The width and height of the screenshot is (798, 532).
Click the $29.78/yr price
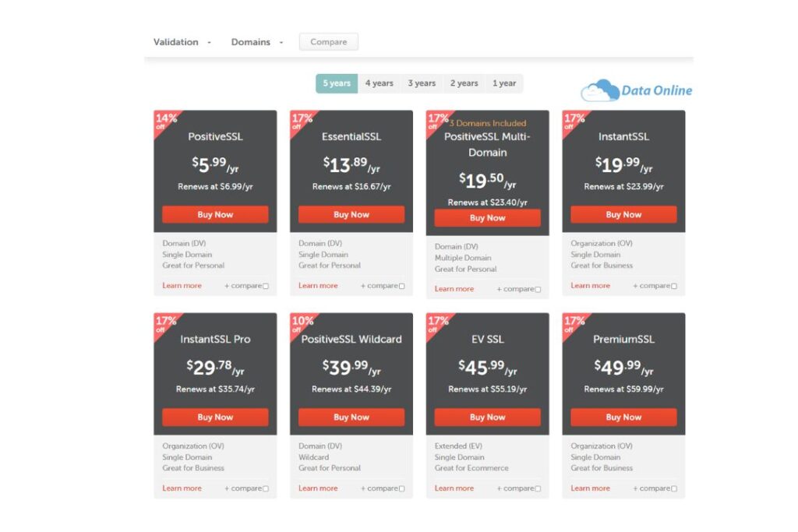coord(215,367)
